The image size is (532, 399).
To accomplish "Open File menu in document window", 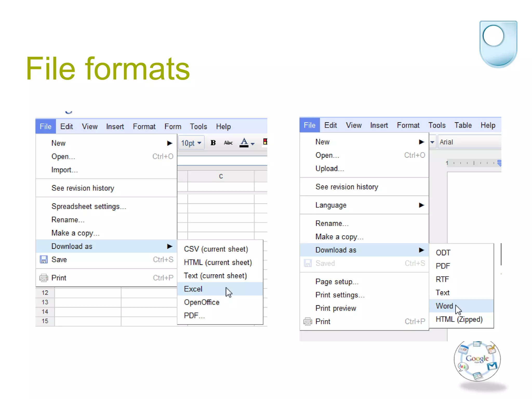I will coord(310,125).
